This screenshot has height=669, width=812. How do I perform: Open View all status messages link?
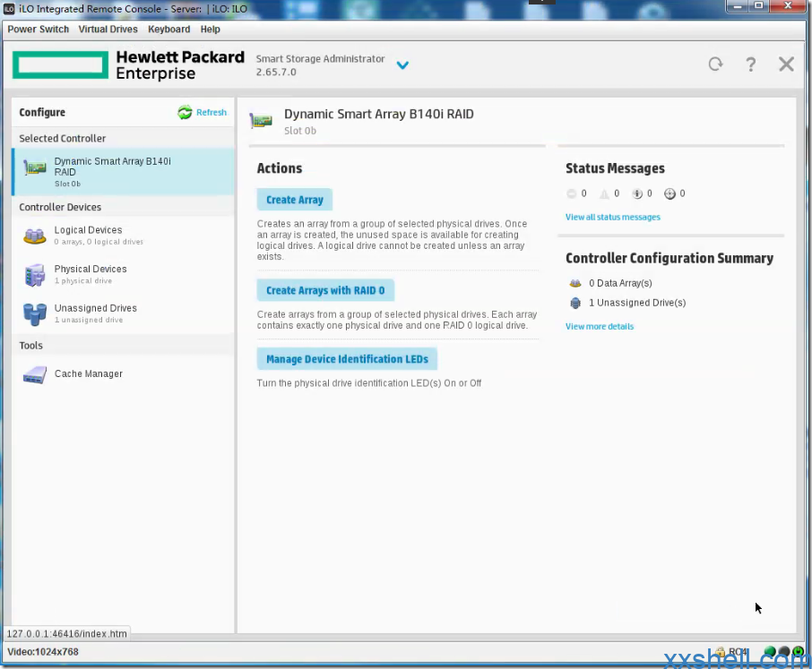[x=612, y=217]
